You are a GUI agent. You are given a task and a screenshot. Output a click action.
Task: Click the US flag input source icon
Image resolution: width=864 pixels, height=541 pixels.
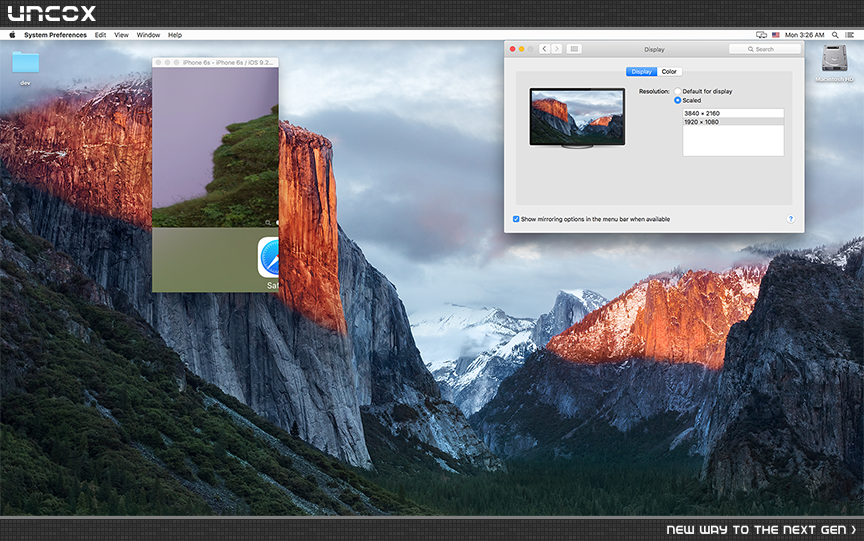pyautogui.click(x=776, y=35)
